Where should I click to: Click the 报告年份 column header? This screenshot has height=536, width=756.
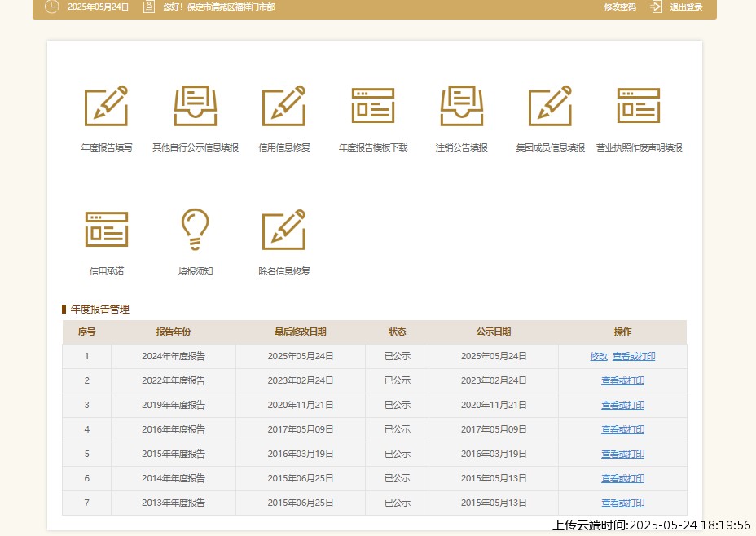pyautogui.click(x=173, y=332)
